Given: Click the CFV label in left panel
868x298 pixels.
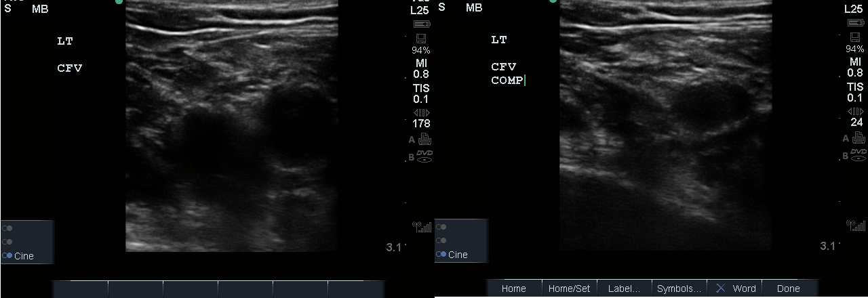Looking at the screenshot, I should [x=70, y=68].
